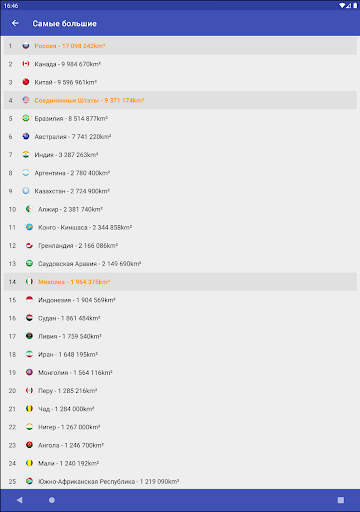Tap the Canada flag icon
360x512 pixels.
tap(26, 64)
